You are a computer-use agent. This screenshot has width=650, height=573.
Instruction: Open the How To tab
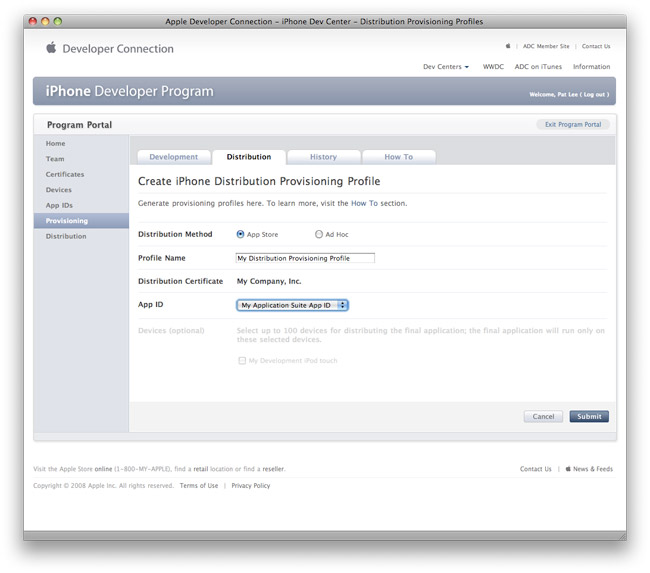click(398, 157)
